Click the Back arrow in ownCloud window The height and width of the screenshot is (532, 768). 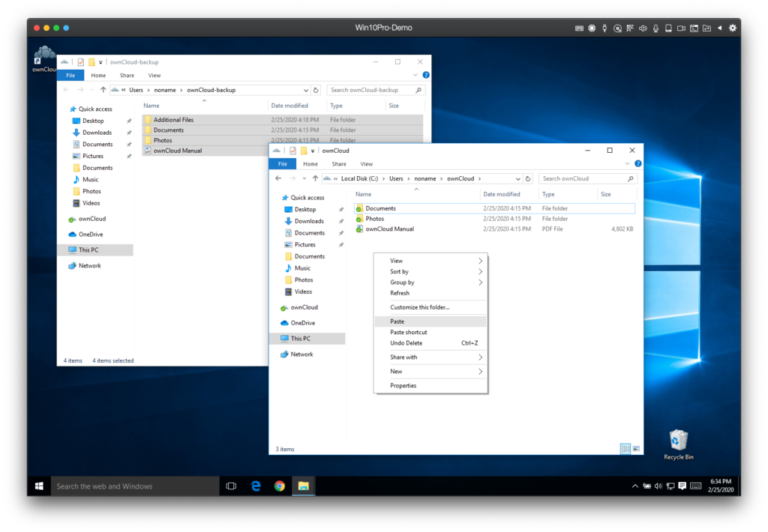pyautogui.click(x=278, y=178)
